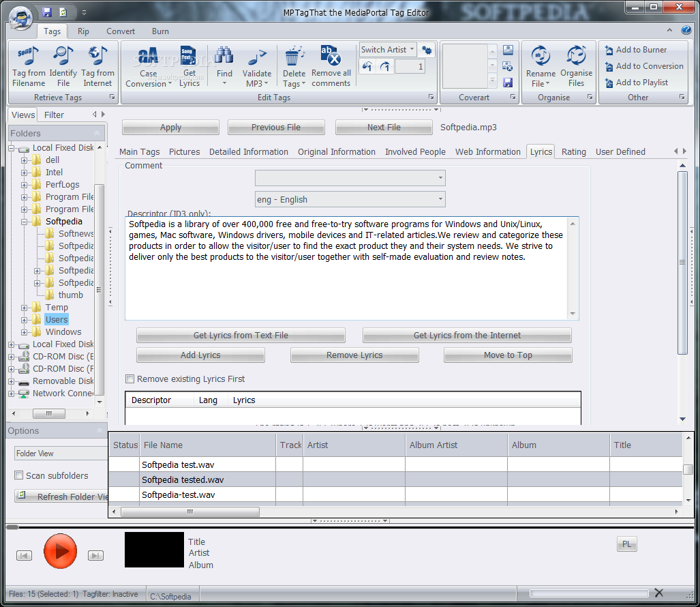Open the Case Conversion tool
The height and width of the screenshot is (607, 700).
pyautogui.click(x=148, y=67)
